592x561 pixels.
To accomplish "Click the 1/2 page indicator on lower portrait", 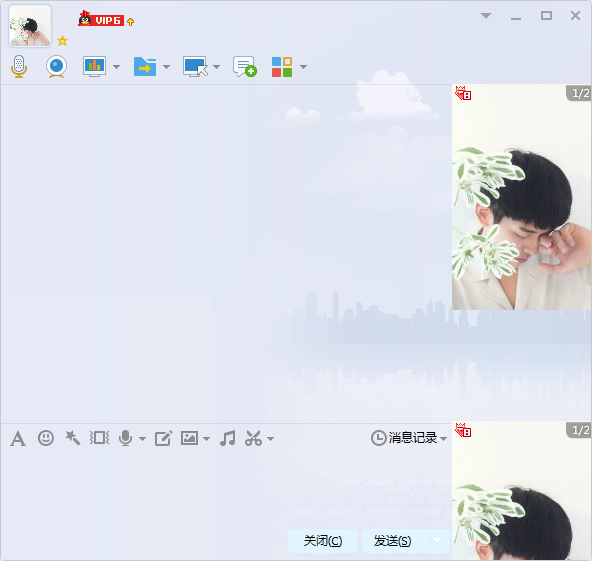I will coord(580,430).
